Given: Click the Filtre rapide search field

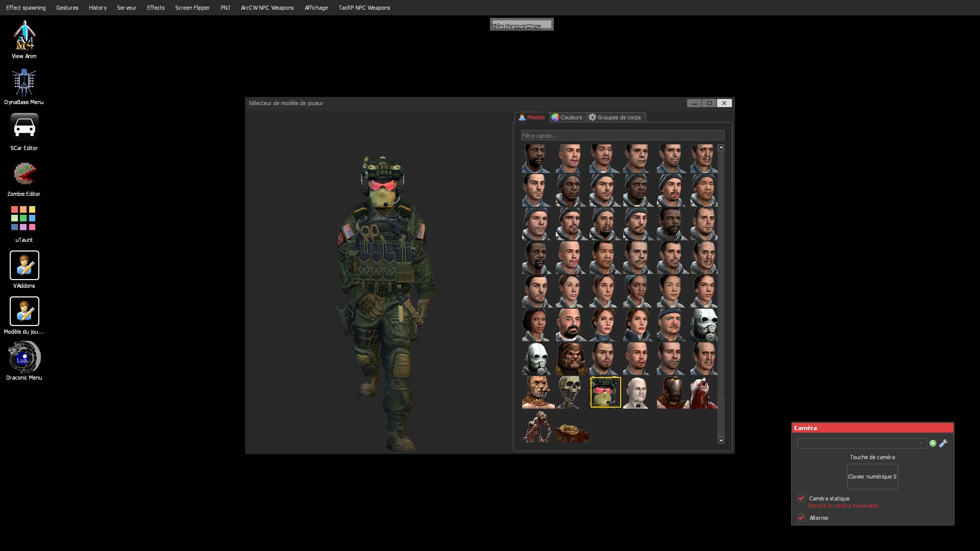Looking at the screenshot, I should (x=622, y=136).
